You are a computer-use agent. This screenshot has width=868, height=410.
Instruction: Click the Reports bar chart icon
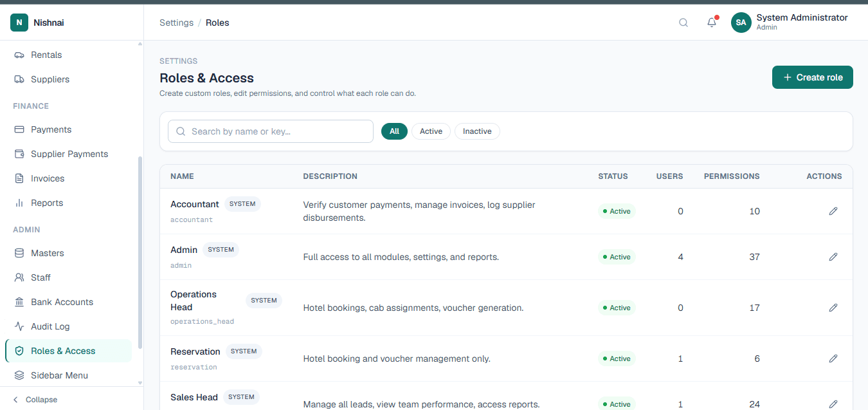(x=19, y=203)
